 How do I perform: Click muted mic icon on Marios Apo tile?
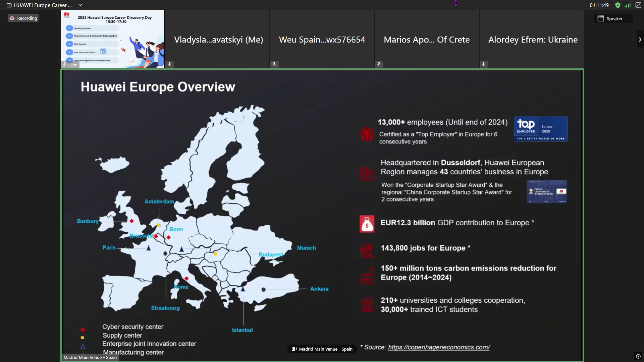point(379,64)
